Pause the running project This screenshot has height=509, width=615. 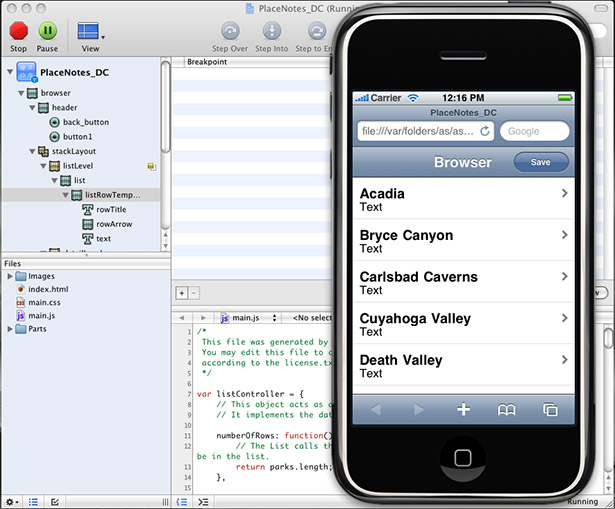47,31
